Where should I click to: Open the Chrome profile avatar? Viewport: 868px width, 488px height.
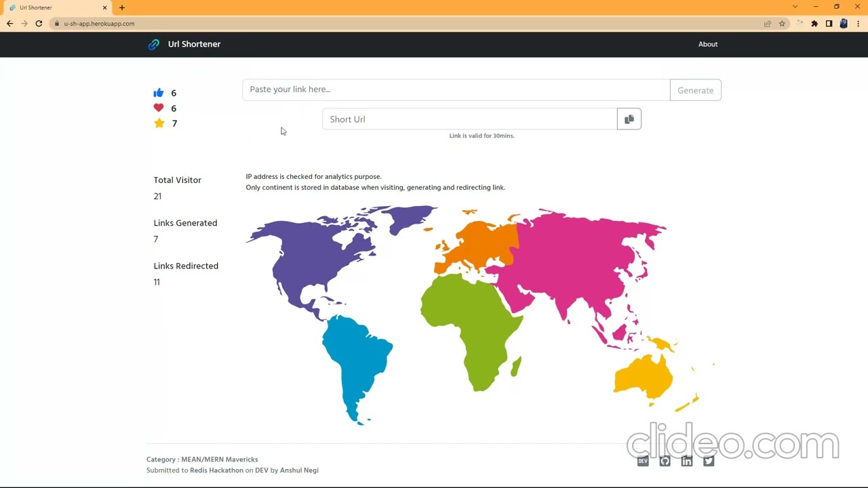click(x=844, y=24)
